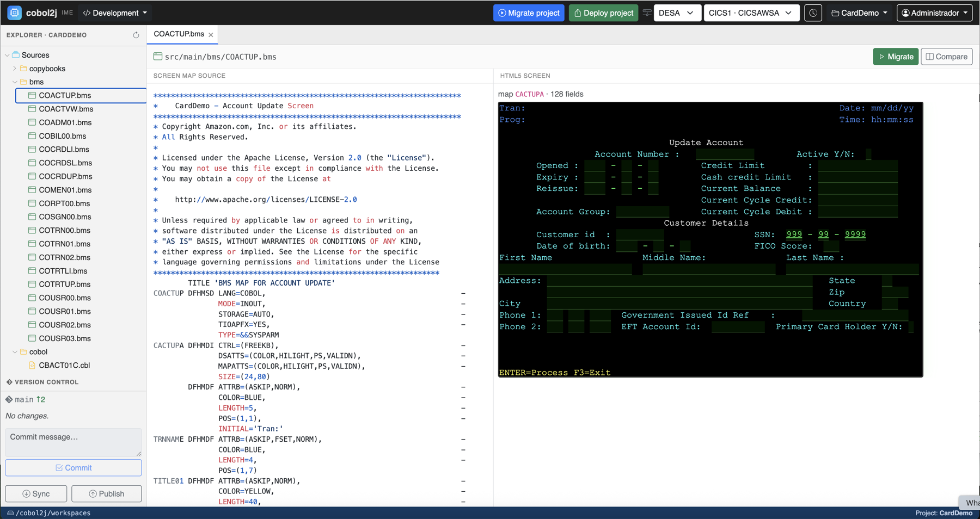Collapse the bms folder
Viewport: 980px width, 519px height.
point(15,82)
